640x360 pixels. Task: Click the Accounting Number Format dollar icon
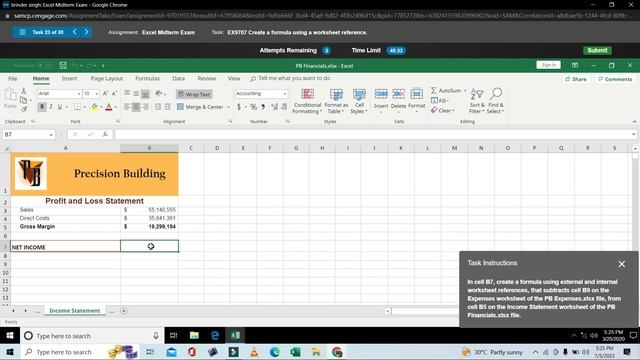(239, 107)
